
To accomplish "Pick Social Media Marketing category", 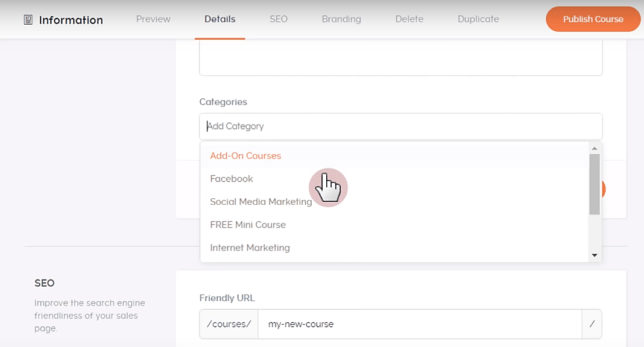I will point(260,202).
